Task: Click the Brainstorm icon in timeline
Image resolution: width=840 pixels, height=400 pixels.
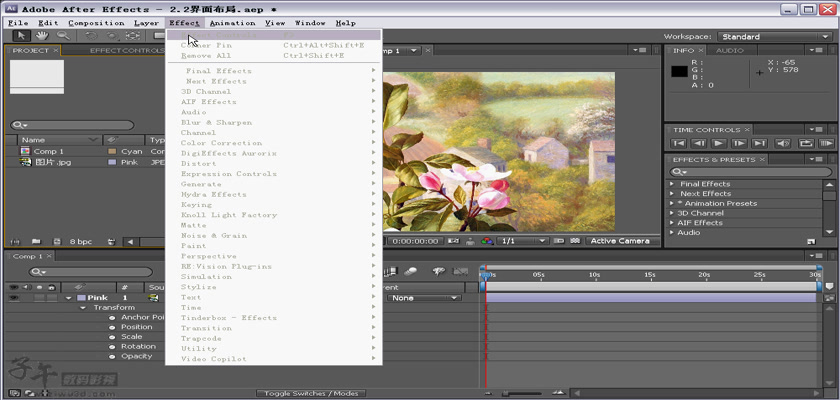Action: coord(439,272)
